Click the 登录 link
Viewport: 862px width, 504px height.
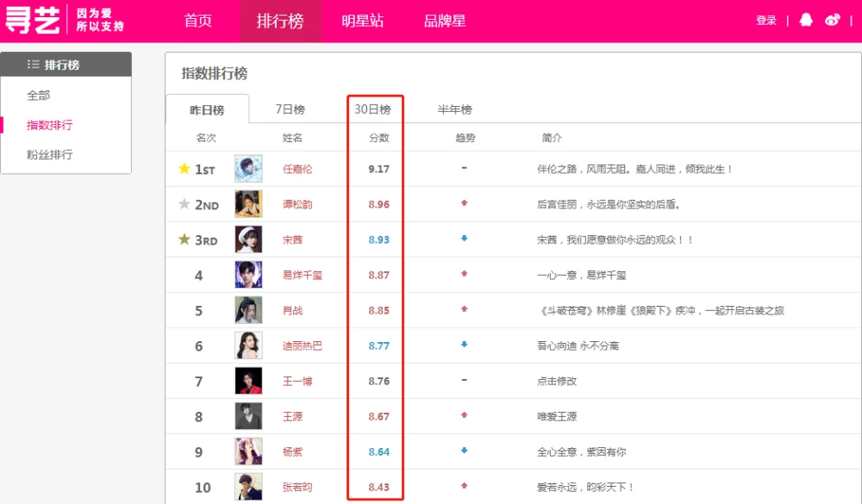click(766, 21)
